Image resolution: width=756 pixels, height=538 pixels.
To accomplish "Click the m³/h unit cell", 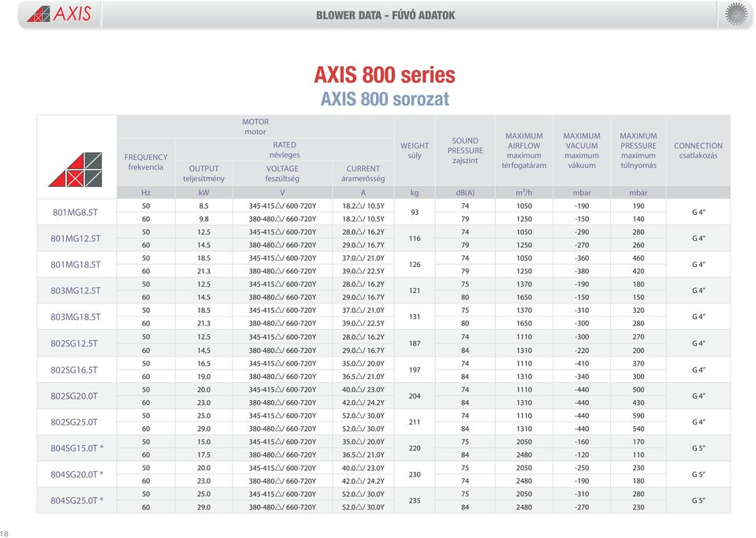I will (x=524, y=193).
